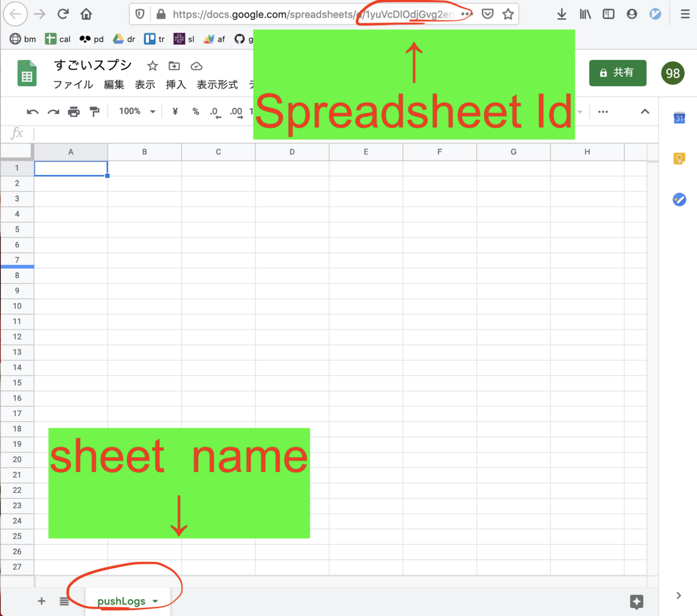This screenshot has height=616, width=697.
Task: Click the 98 account avatar
Action: click(672, 73)
